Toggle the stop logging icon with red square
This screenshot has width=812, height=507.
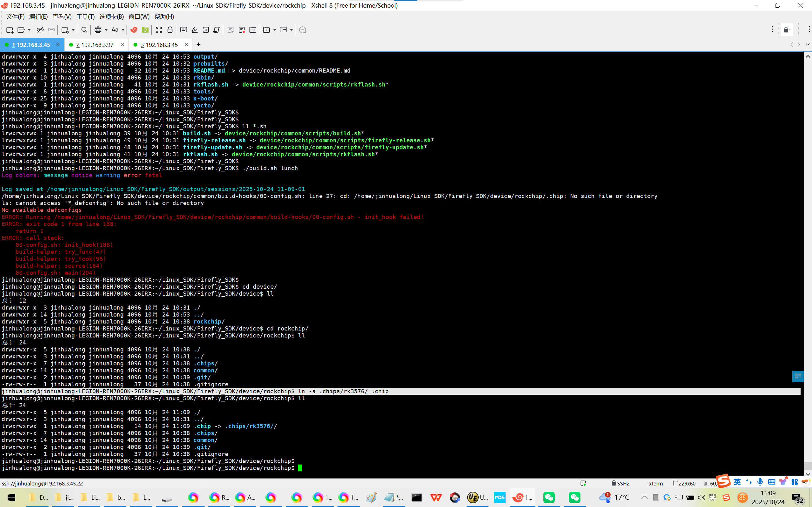pyautogui.click(x=242, y=30)
